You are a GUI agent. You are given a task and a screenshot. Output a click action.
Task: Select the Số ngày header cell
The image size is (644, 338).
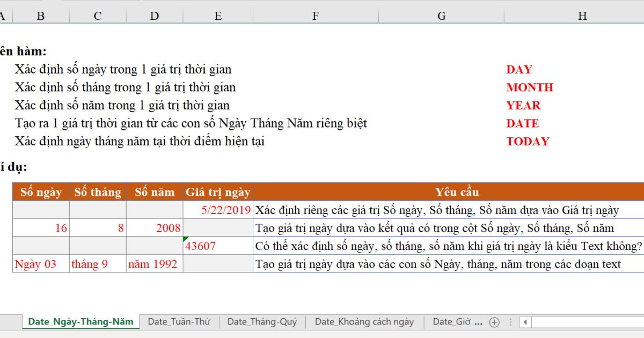click(x=40, y=192)
